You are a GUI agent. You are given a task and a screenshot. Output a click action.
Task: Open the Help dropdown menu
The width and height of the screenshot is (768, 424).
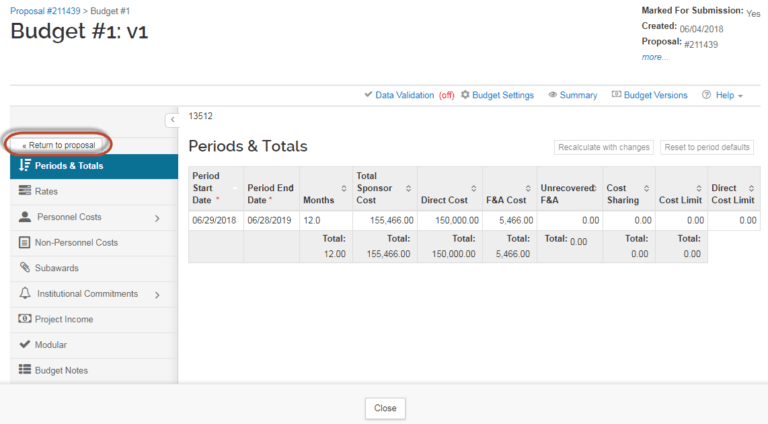[x=722, y=96]
